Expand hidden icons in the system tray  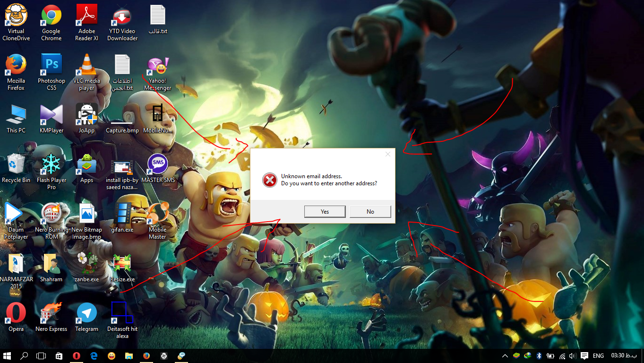pyautogui.click(x=505, y=356)
